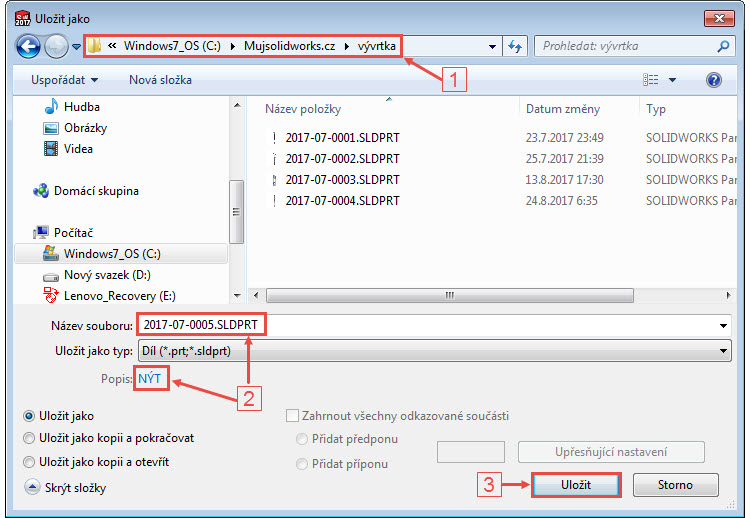750x518 pixels.
Task: Open Název souboru dropdown arrow
Action: pyautogui.click(x=723, y=326)
